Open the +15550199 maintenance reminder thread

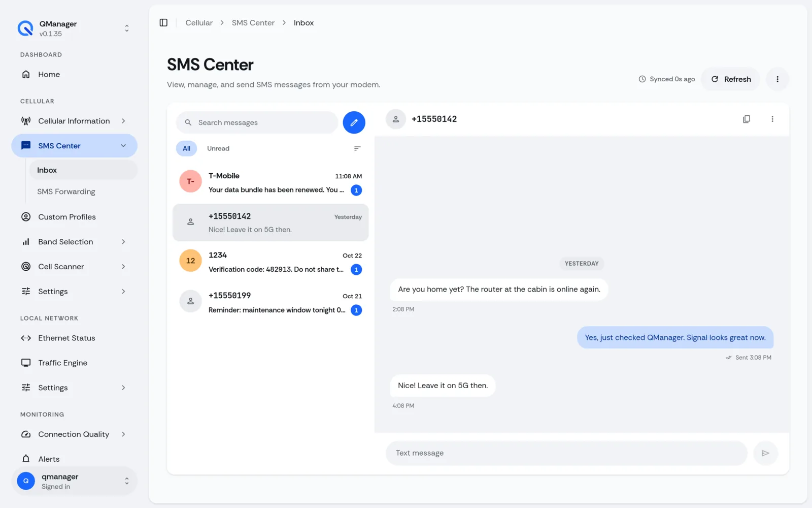pyautogui.click(x=270, y=302)
